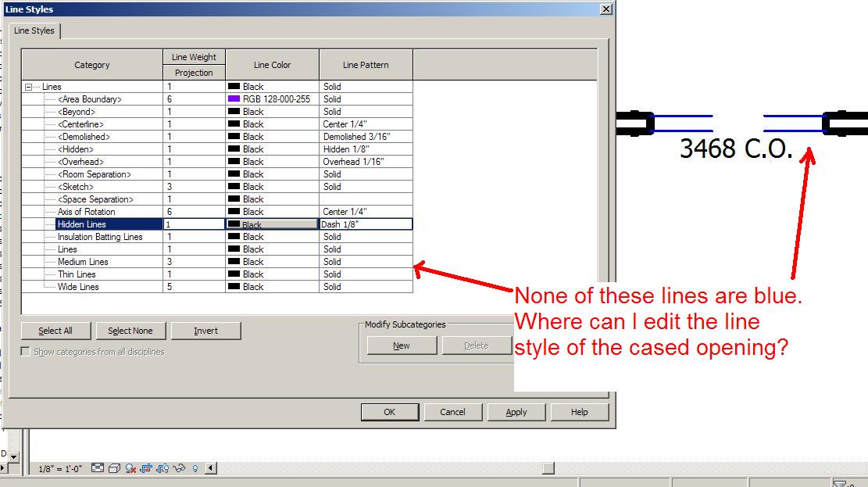This screenshot has height=487, width=868.
Task: Click the view scale 1/8" = 1'-0"
Action: pos(60,469)
